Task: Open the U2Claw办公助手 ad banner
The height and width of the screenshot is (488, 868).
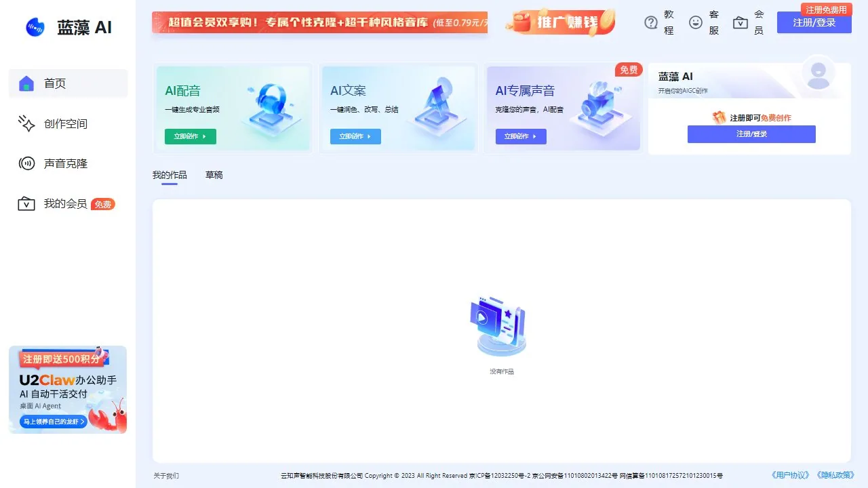Action: pos(68,390)
